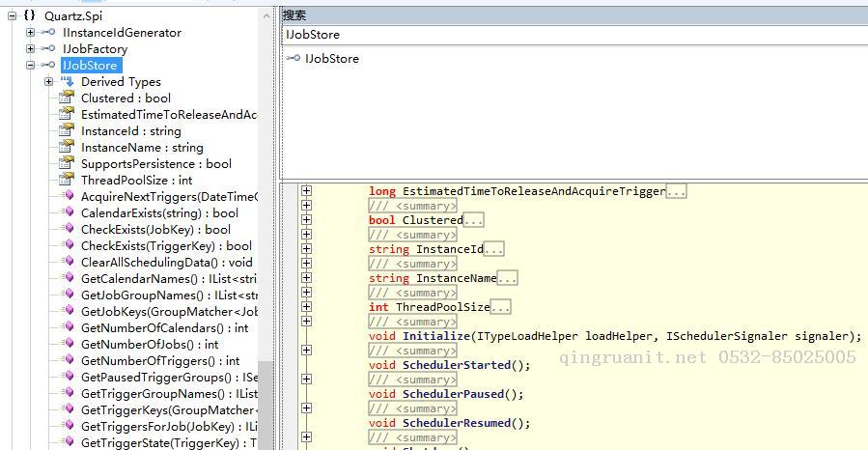Click the ITypeLoadHelper type link
This screenshot has width=868, height=450.
tap(525, 336)
